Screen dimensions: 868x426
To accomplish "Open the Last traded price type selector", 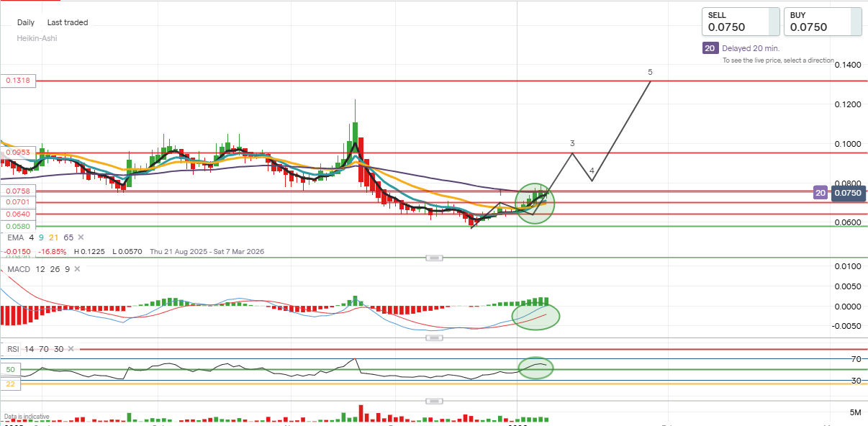I will 68,22.
